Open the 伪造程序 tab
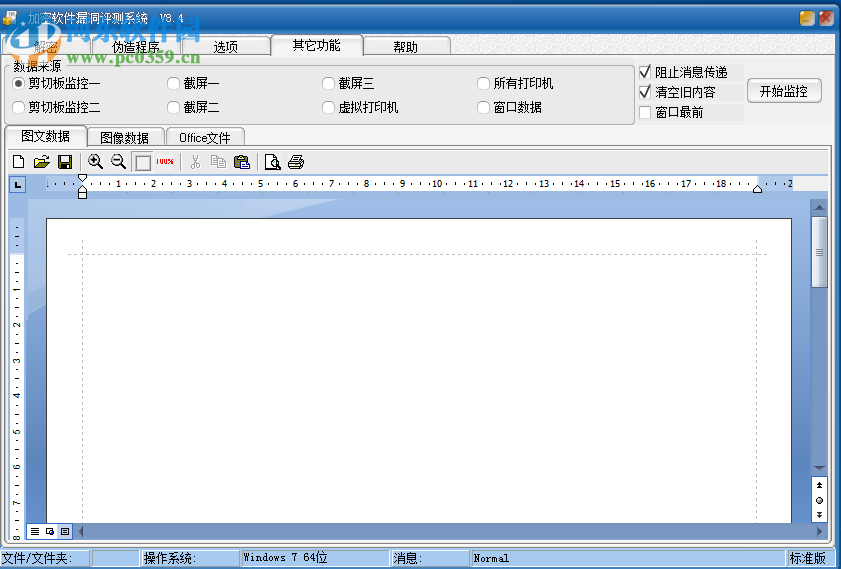The image size is (841, 569). [x=136, y=47]
